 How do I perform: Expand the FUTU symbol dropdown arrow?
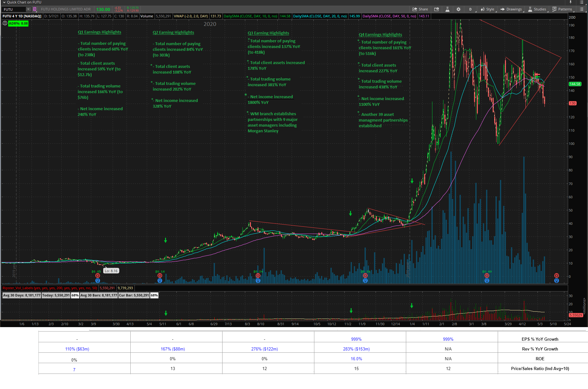[x=28, y=9]
